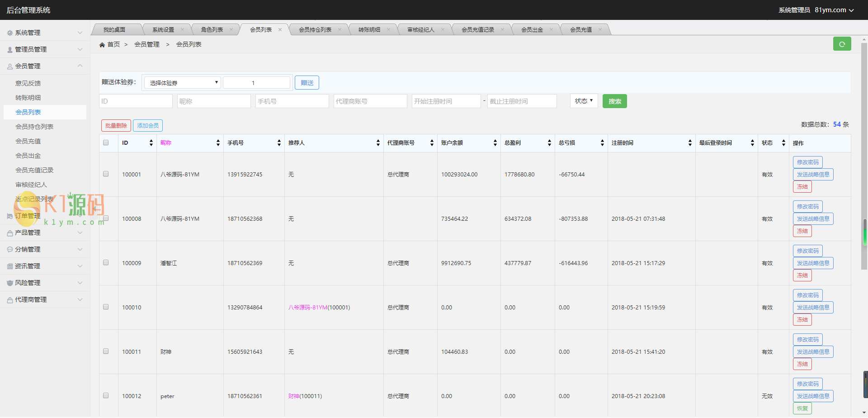Click 发送战略信息 for member 100010
The image size is (868, 418).
(x=813, y=308)
